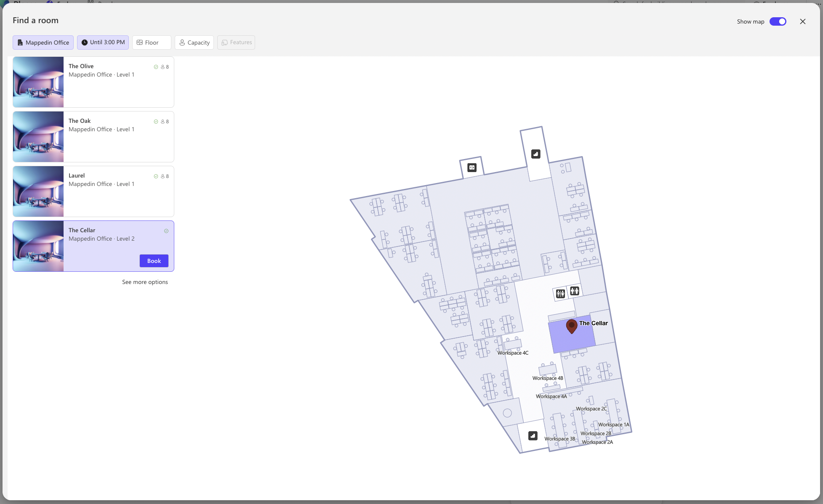Book The Cellar room
The width and height of the screenshot is (823, 504).
[154, 261]
